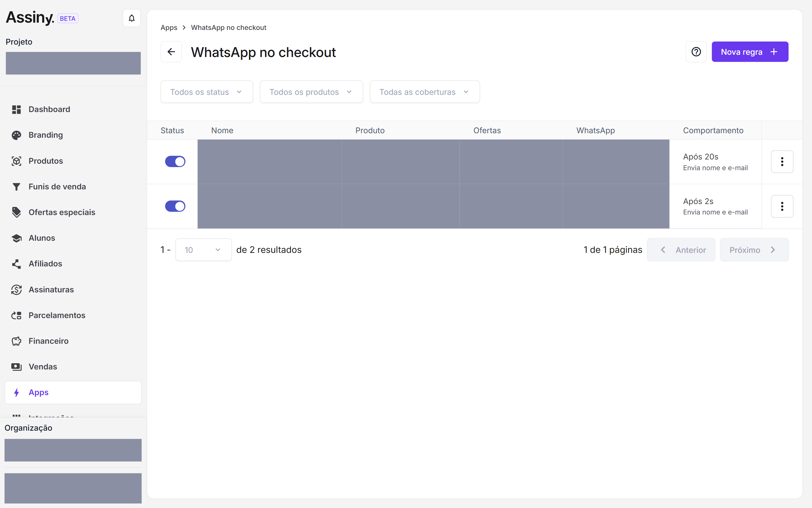Click the Assiny logo
The image size is (812, 508).
pyautogui.click(x=30, y=17)
